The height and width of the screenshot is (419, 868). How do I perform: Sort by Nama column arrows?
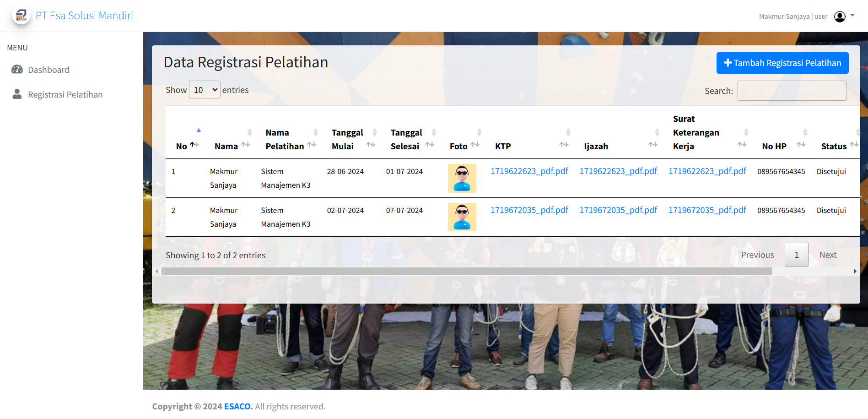pos(246,145)
